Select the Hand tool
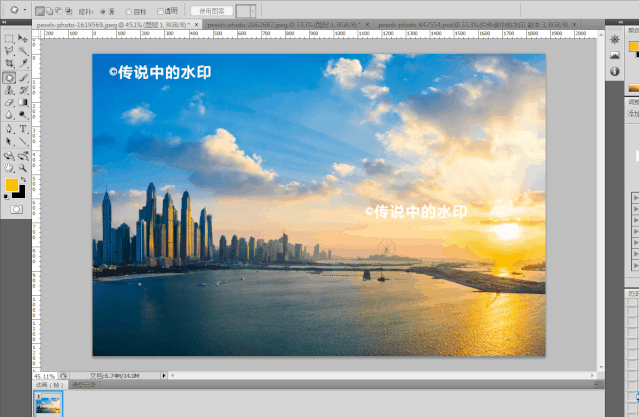639x417 pixels. pyautogui.click(x=9, y=168)
